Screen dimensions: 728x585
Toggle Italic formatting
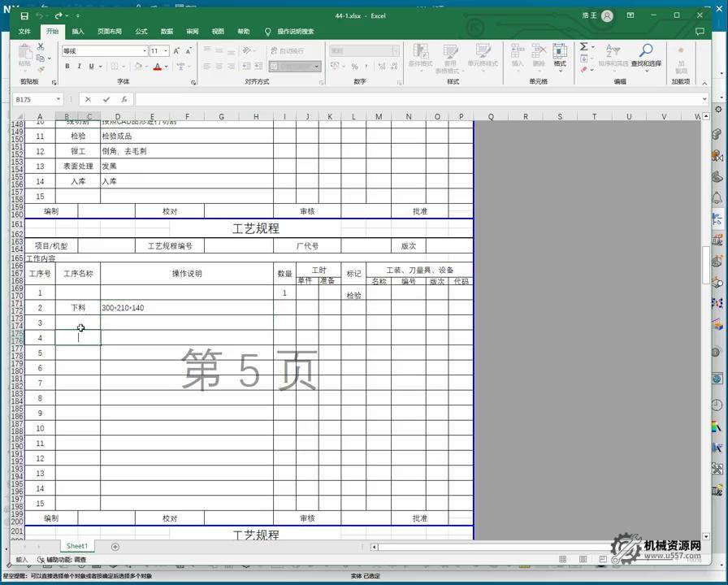pos(79,66)
